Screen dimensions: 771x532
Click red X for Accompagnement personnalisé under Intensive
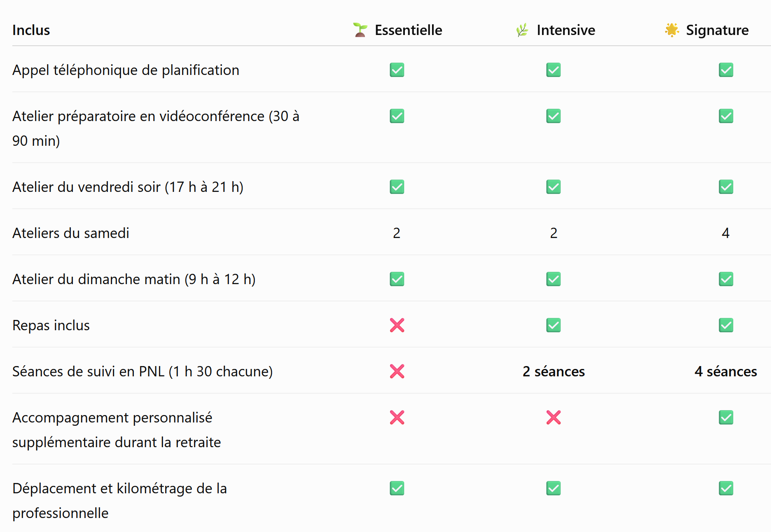pos(554,418)
